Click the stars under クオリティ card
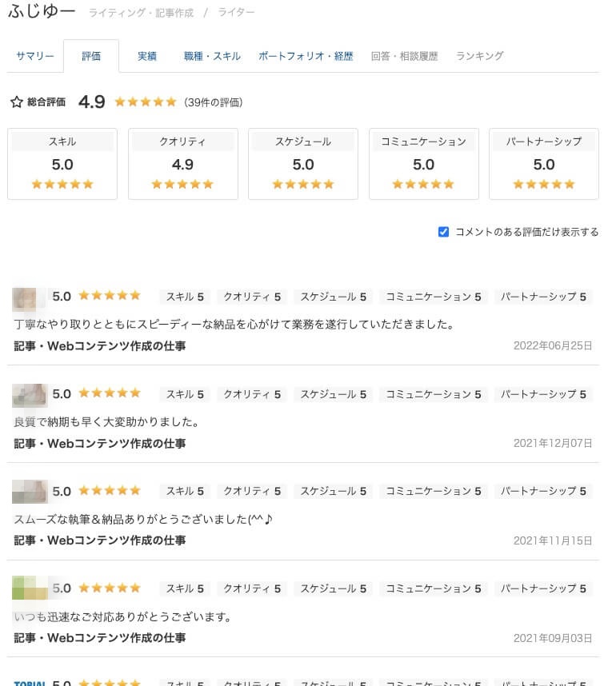Screen dimensions: 616x686 (182, 184)
